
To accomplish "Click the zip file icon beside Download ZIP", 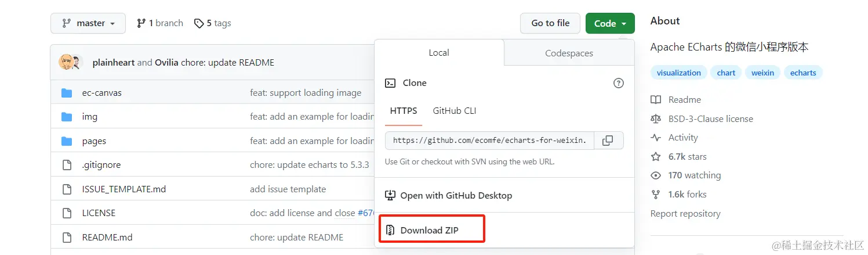I will tap(390, 230).
